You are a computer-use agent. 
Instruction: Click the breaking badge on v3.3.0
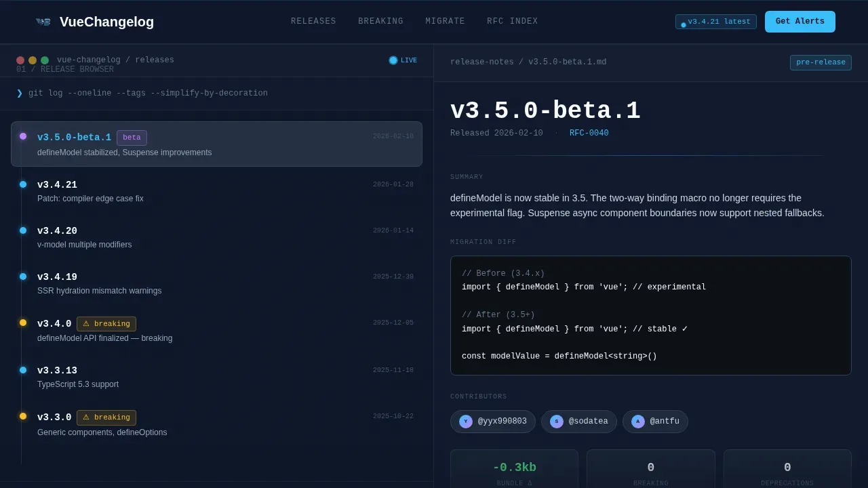pos(106,418)
